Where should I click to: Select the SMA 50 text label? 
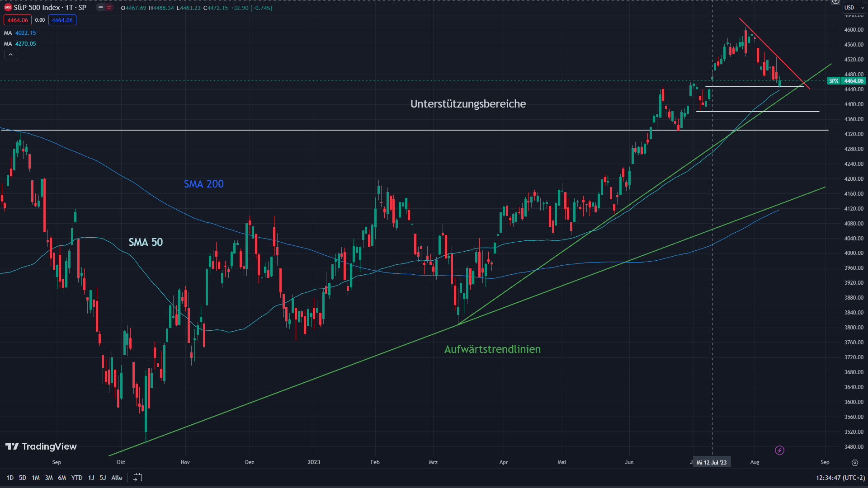(146, 242)
